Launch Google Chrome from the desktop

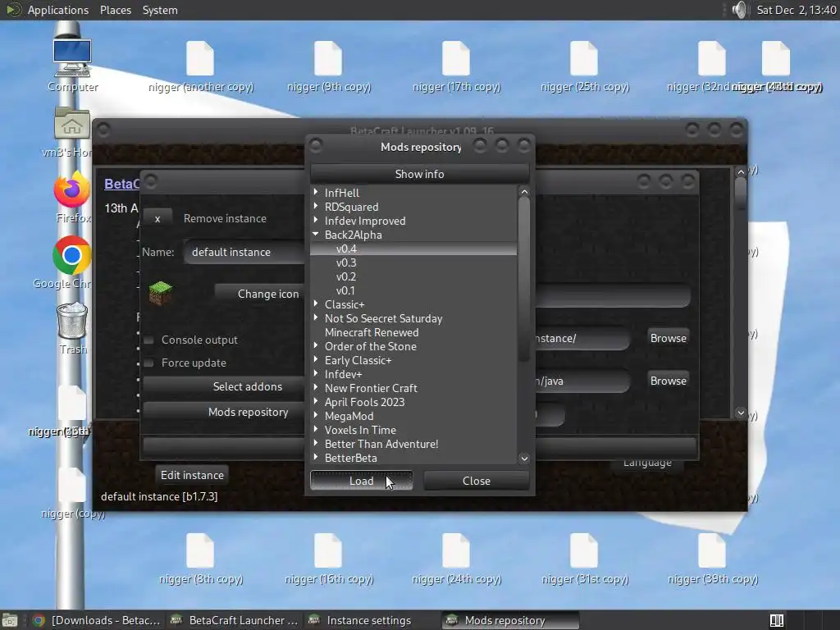72,255
